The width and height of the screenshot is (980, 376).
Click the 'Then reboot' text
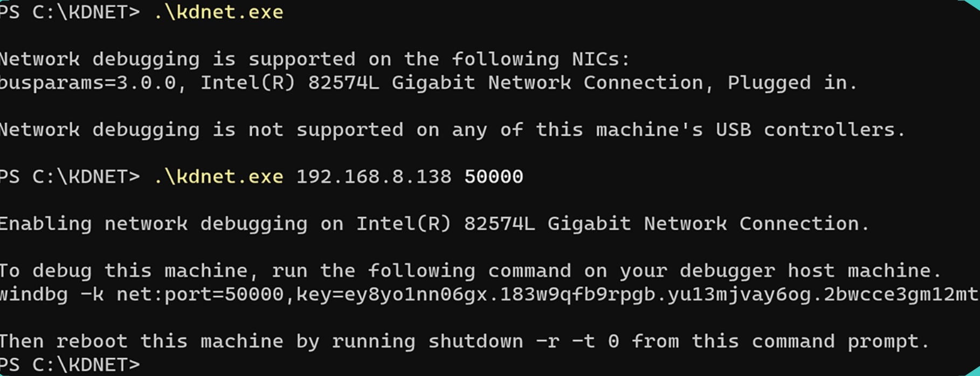pos(65,342)
